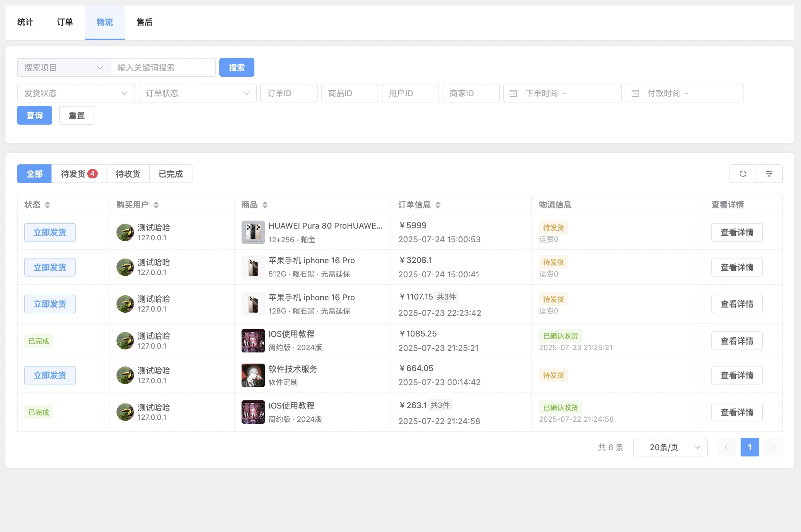Go to next page with arrow
Viewport: 801px width, 532px height.
774,447
